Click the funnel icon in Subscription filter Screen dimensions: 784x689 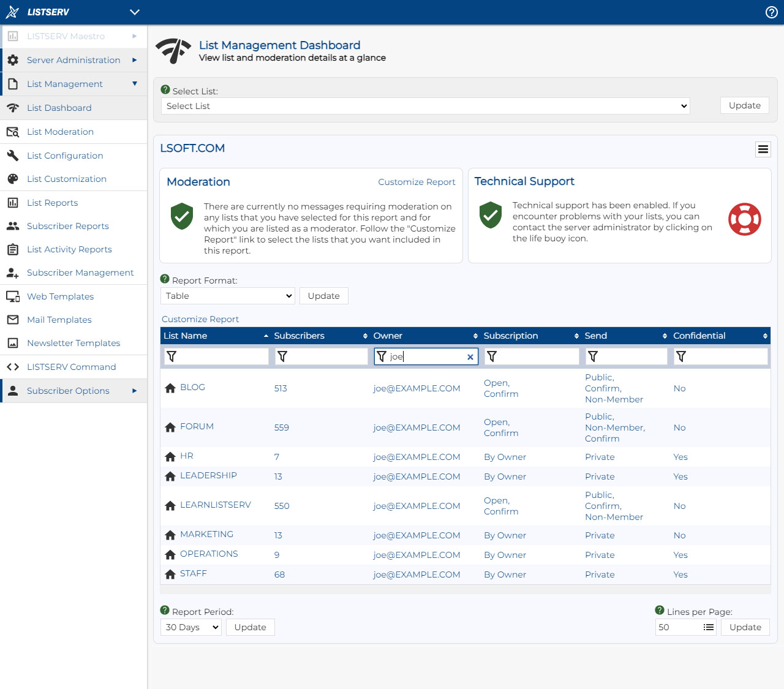[492, 356]
